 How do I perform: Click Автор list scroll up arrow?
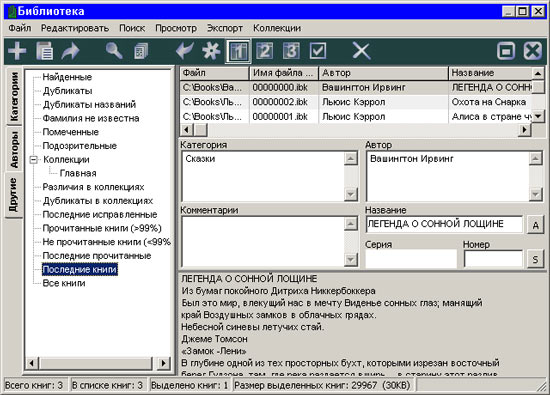[x=535, y=159]
